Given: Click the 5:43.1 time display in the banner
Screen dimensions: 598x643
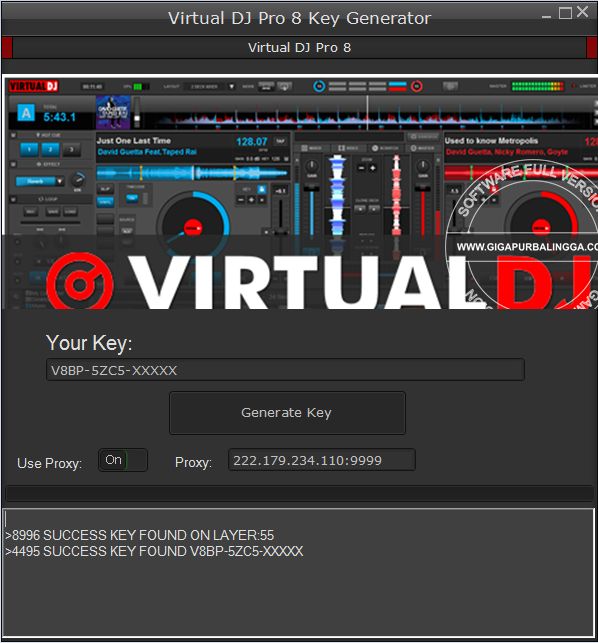Looking at the screenshot, I should point(60,117).
